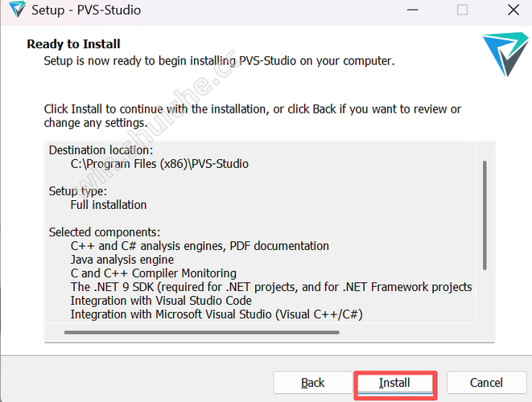
Task: Click the 'Java analysis engine' line
Action: 122,260
